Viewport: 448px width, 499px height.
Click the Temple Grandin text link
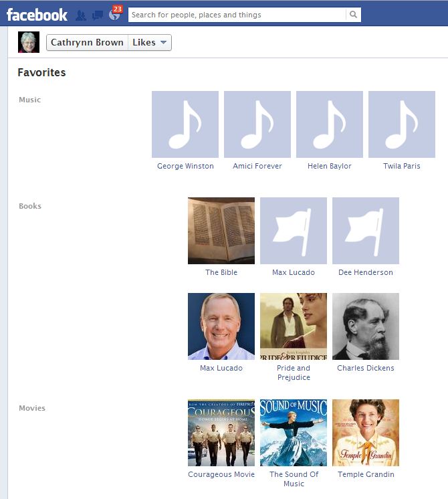(x=366, y=474)
